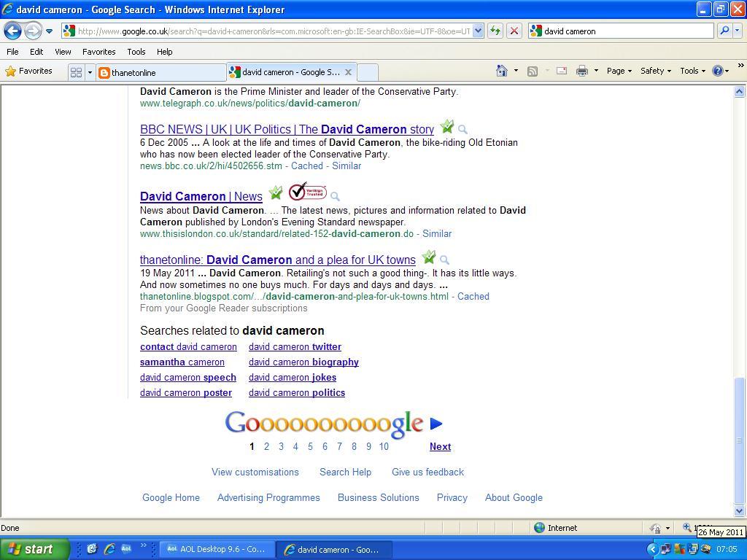747x560 pixels.
Task: Click the page scrollbar down arrow
Action: pos(740,511)
